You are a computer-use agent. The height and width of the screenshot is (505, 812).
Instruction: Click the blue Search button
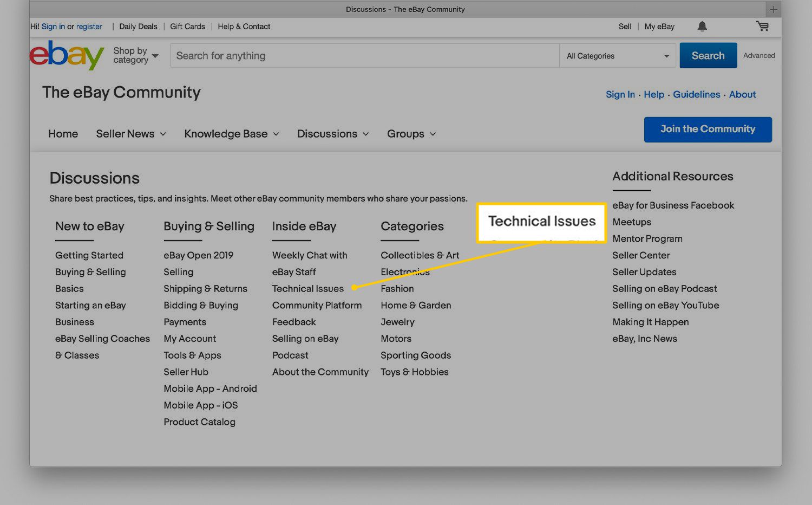(708, 55)
